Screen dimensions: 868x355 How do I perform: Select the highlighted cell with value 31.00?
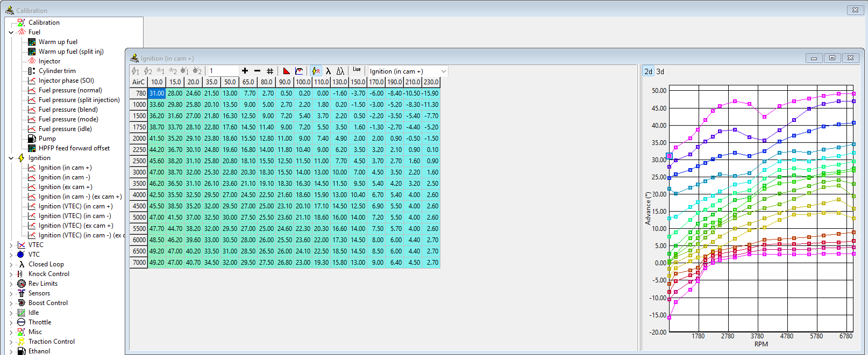click(156, 93)
